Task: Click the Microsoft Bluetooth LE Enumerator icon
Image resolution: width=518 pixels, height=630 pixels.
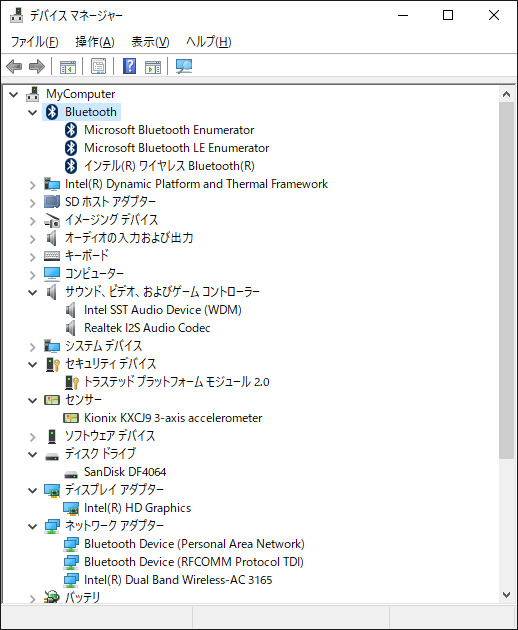Action: coord(71,148)
